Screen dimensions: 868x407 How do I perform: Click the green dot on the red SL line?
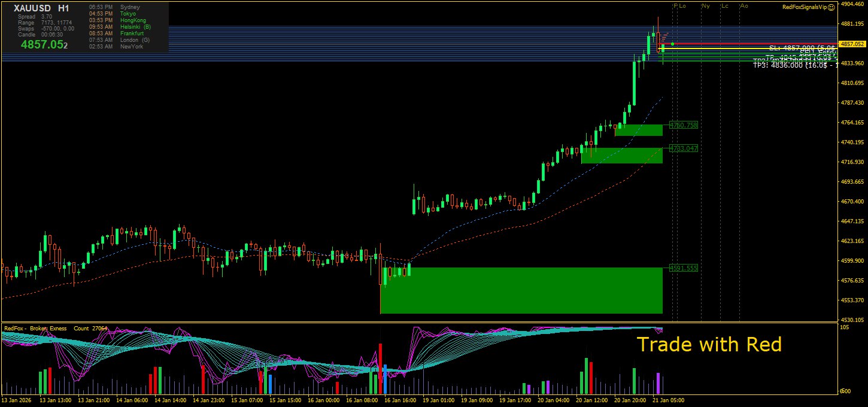click(673, 44)
